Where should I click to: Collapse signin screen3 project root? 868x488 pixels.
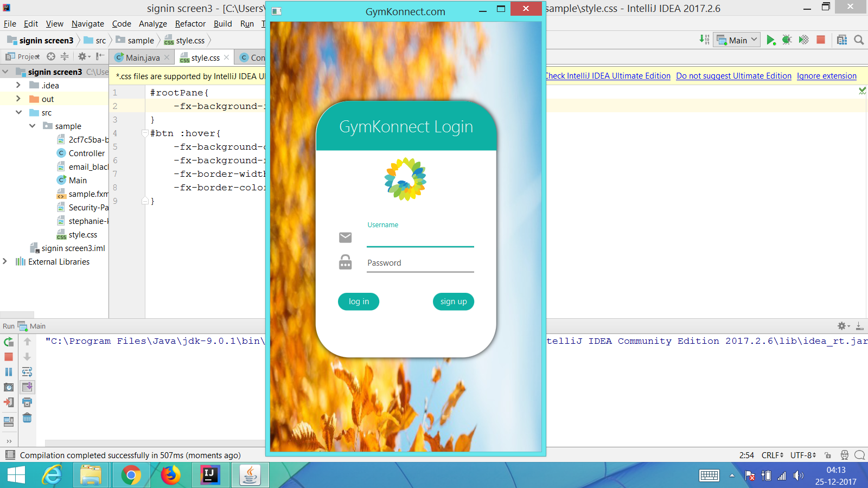point(5,72)
